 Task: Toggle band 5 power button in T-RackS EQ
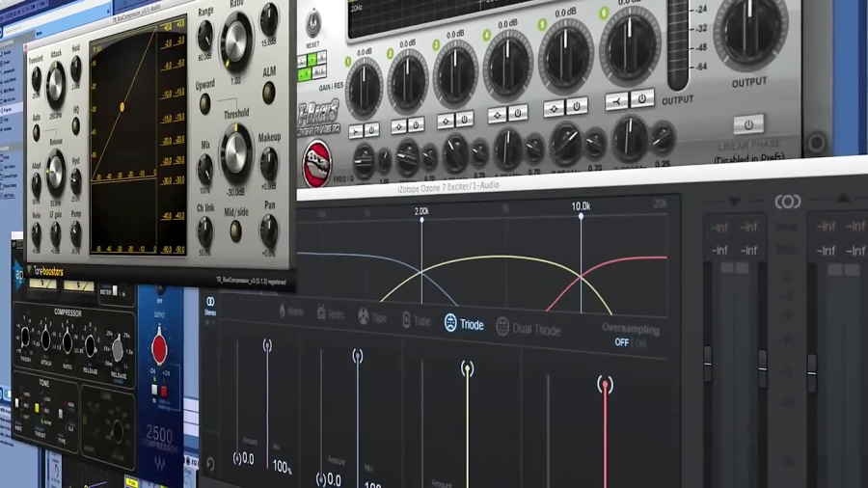coord(577,106)
